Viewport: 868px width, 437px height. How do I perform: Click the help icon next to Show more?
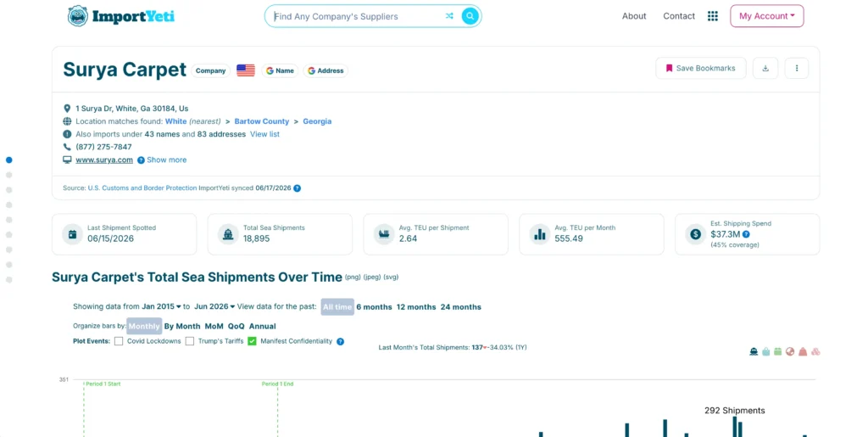tap(141, 160)
